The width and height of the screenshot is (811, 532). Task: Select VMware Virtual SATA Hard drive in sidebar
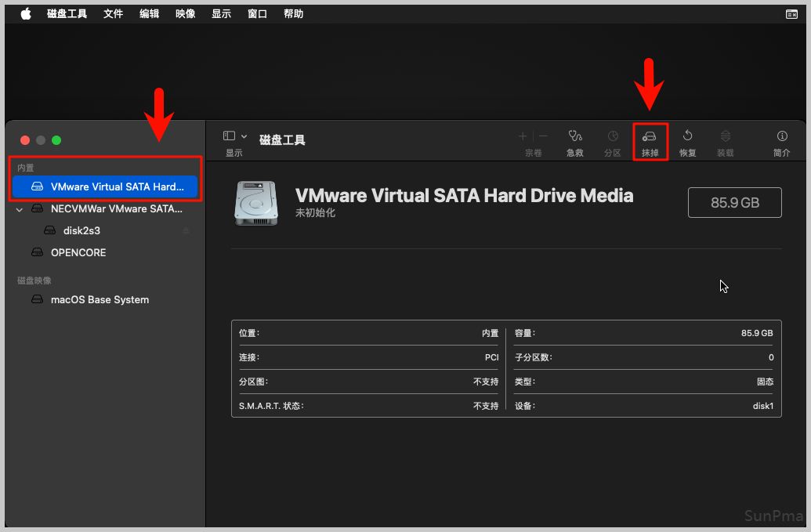pyautogui.click(x=105, y=187)
